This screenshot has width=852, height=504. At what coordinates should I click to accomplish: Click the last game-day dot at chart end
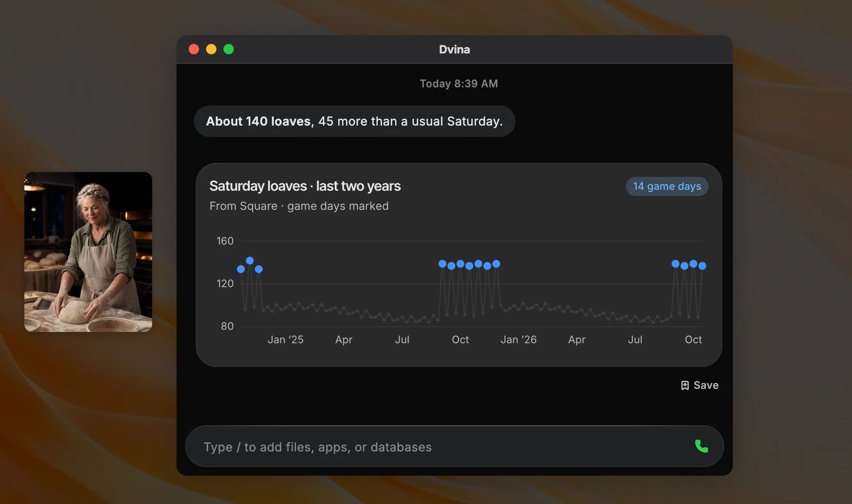point(702,266)
